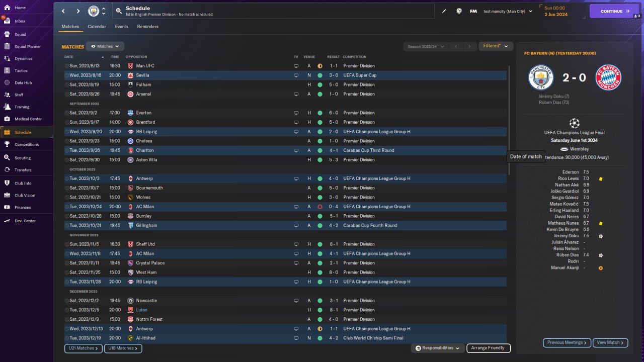Click the 8 - 1 Sheff Utd result
Viewport: 644px width, 362px height.
click(334, 244)
